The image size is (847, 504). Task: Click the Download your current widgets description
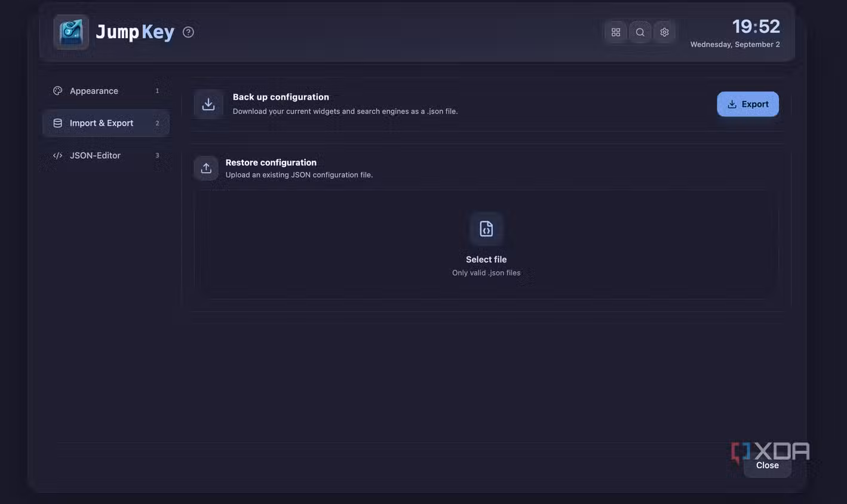pyautogui.click(x=345, y=112)
